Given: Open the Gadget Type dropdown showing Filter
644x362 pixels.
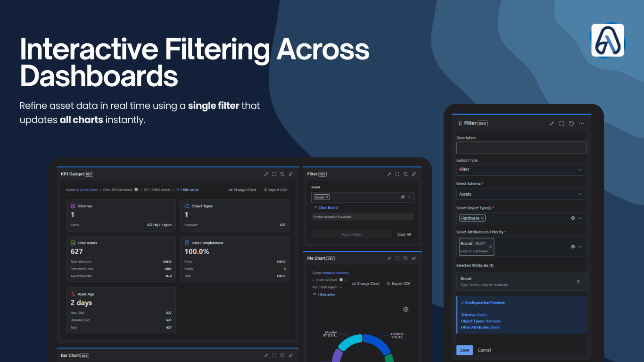Looking at the screenshot, I should tap(520, 170).
